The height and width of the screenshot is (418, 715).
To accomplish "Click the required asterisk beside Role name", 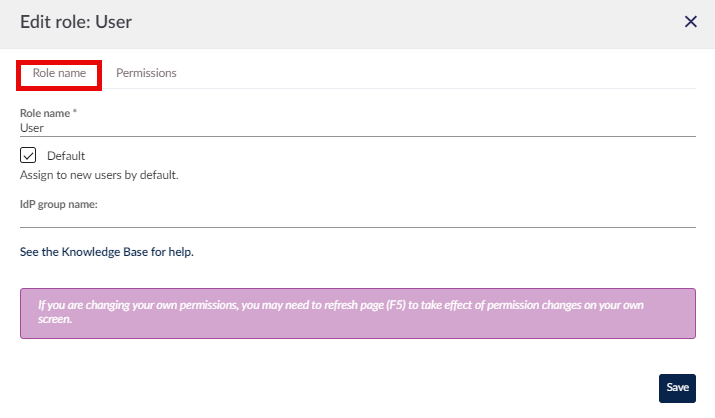I will coord(75,113).
